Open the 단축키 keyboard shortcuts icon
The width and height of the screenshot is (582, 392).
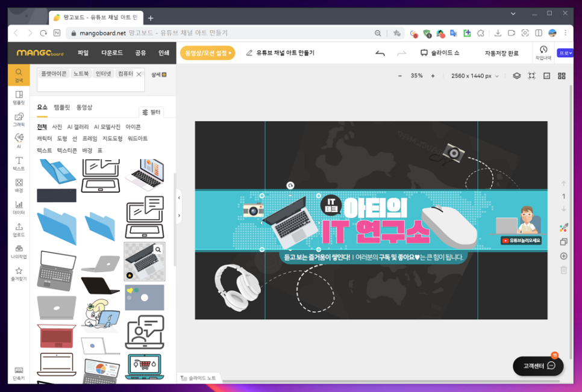point(19,373)
